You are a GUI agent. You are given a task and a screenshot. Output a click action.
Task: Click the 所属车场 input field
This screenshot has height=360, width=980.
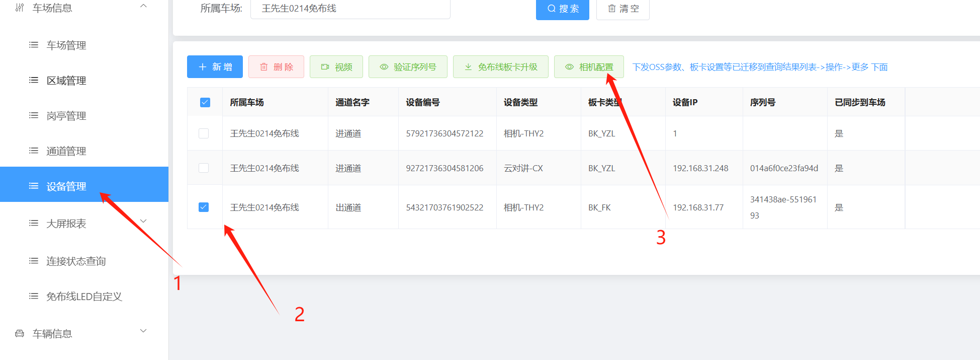click(x=350, y=9)
